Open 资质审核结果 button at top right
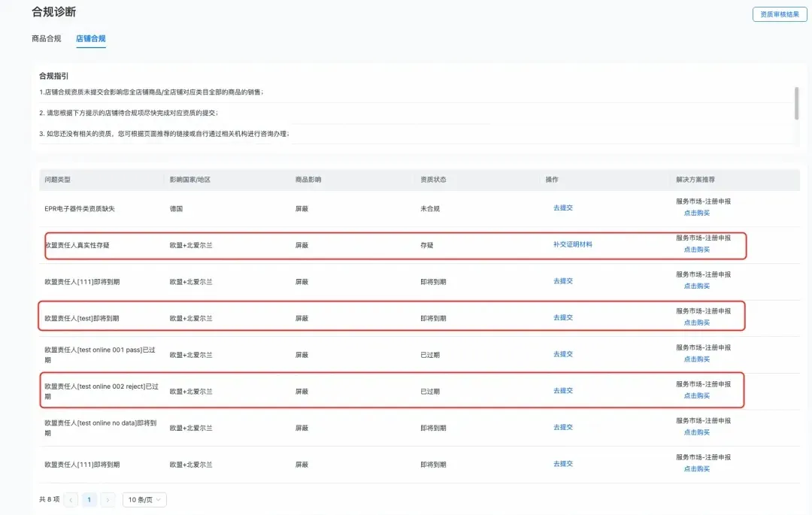Viewport: 812px width, 515px height. point(780,14)
